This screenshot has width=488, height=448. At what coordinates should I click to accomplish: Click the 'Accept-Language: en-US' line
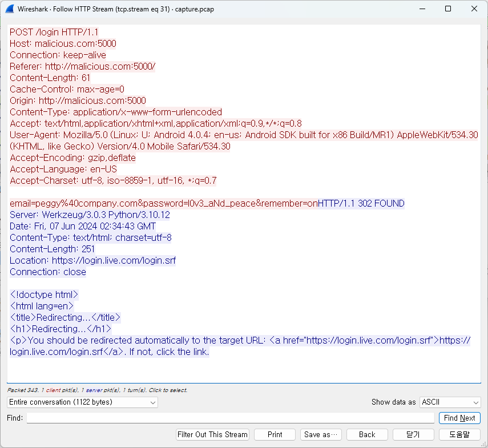pyautogui.click(x=63, y=169)
